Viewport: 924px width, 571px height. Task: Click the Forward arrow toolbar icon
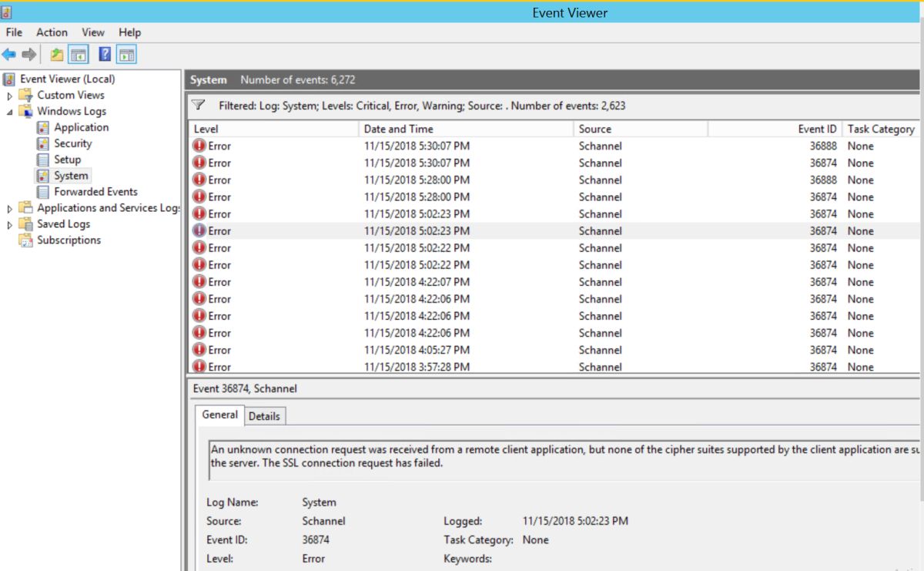pos(29,55)
